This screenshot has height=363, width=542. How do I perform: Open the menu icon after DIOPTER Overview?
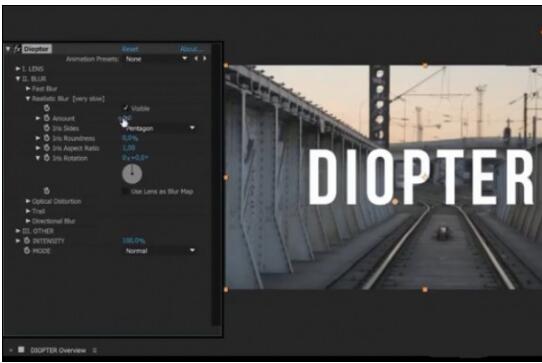coord(94,350)
